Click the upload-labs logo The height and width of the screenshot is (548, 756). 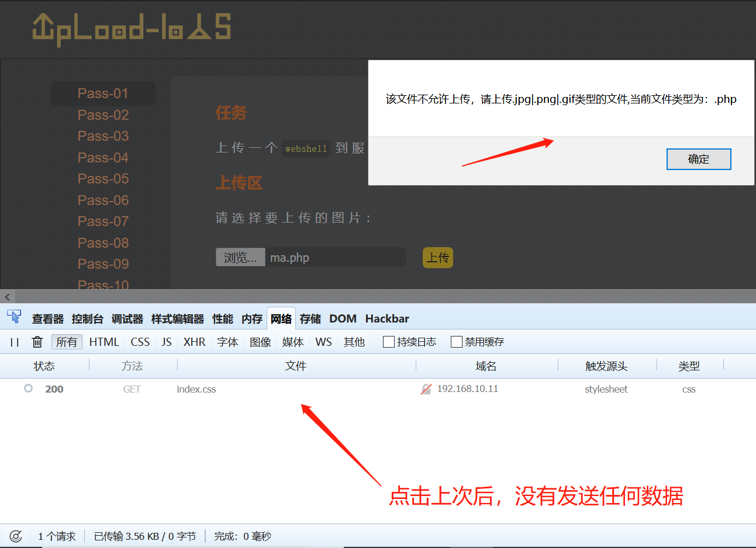click(132, 29)
